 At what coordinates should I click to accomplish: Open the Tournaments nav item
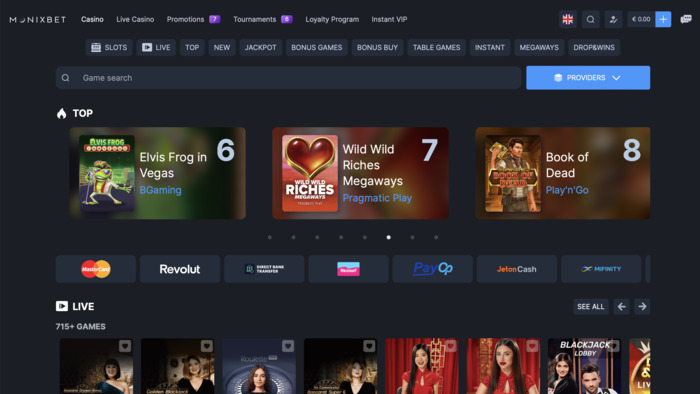(262, 19)
